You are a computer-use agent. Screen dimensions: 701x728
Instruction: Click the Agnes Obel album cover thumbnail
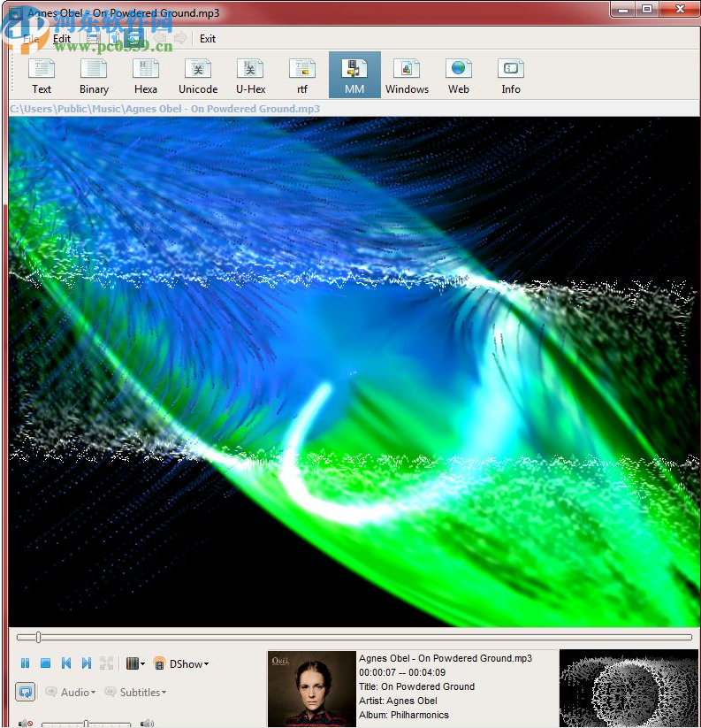[312, 688]
